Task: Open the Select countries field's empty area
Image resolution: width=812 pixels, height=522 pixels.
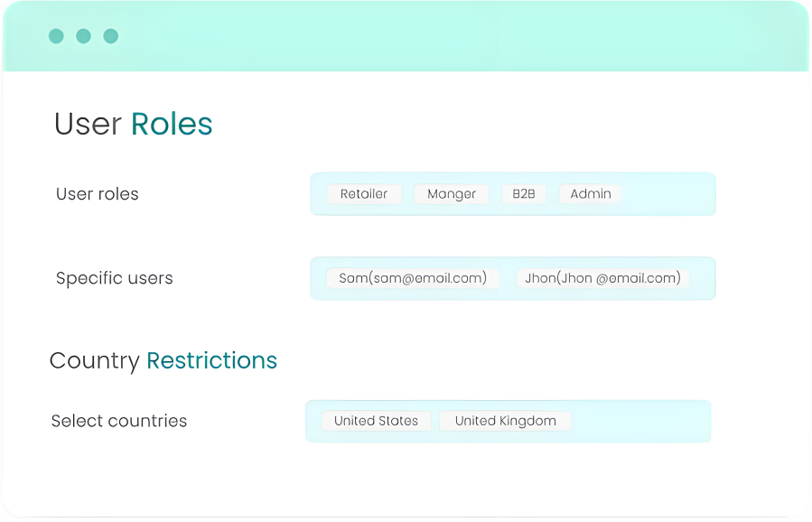Action: pos(641,421)
